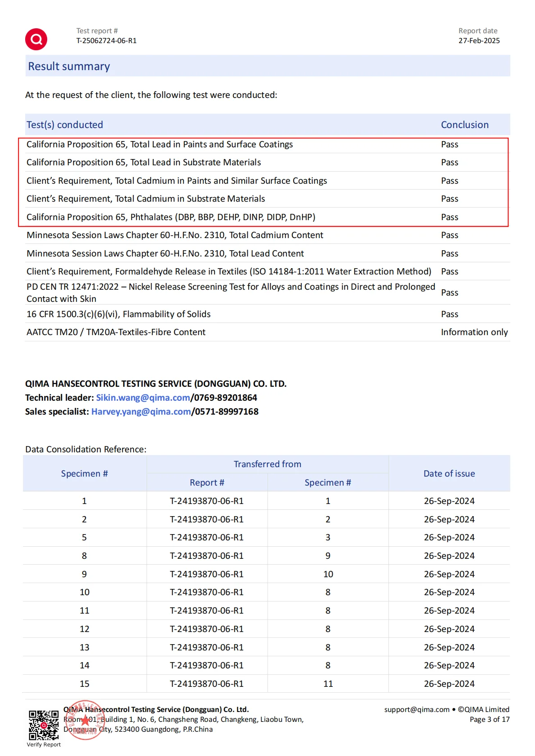Click the Minnesota Total Lead Content row
The image size is (535, 756).
[165, 253]
